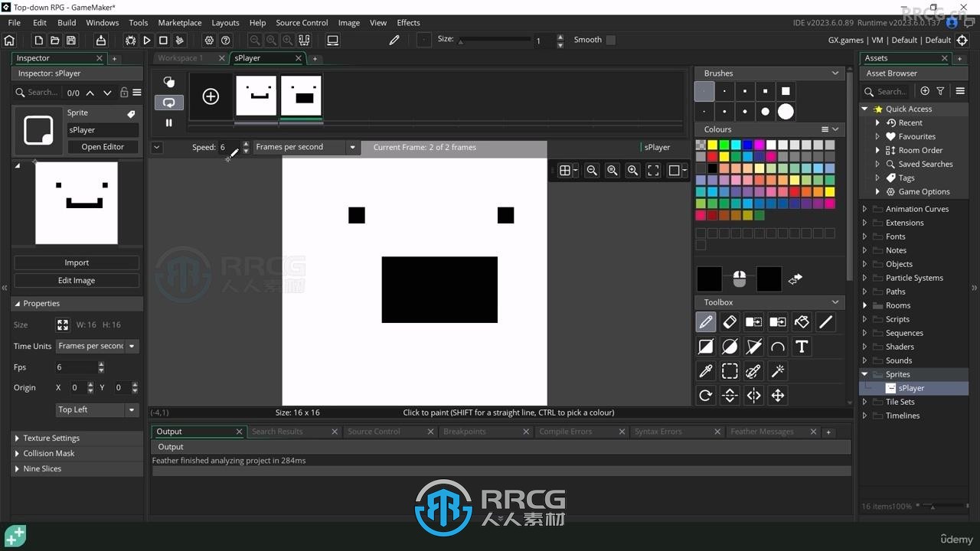The height and width of the screenshot is (551, 980).
Task: Select the Eraser tool in Toolbox
Action: [x=730, y=322]
